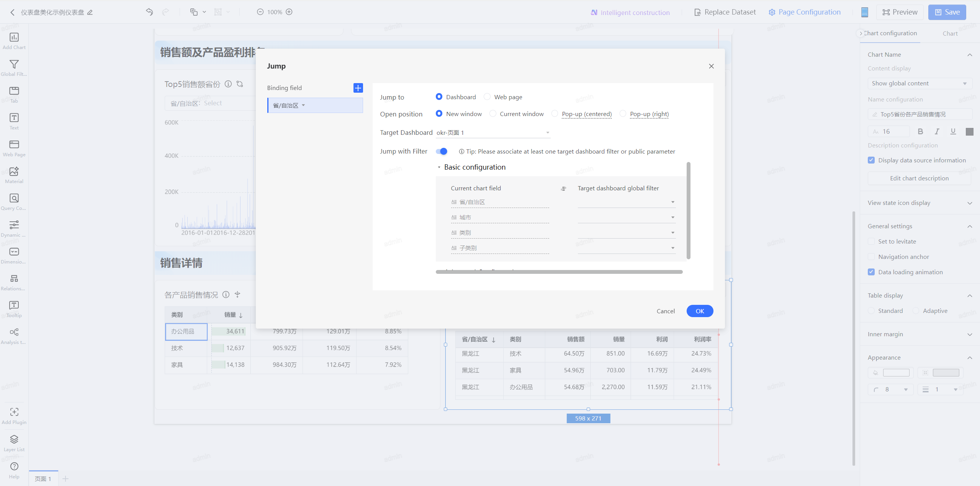This screenshot has height=486, width=980.
Task: Open Replace Dataset
Action: point(725,12)
